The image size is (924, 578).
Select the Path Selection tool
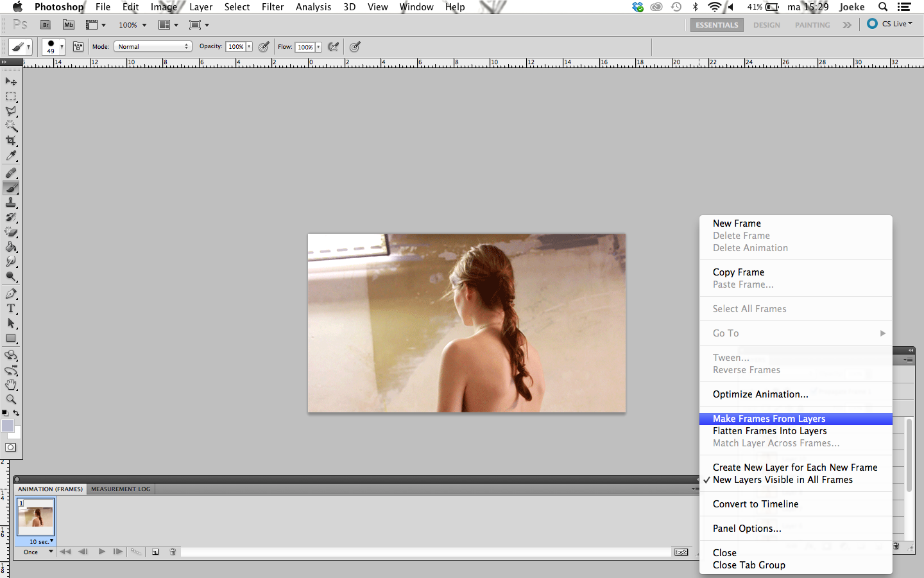[11, 323]
